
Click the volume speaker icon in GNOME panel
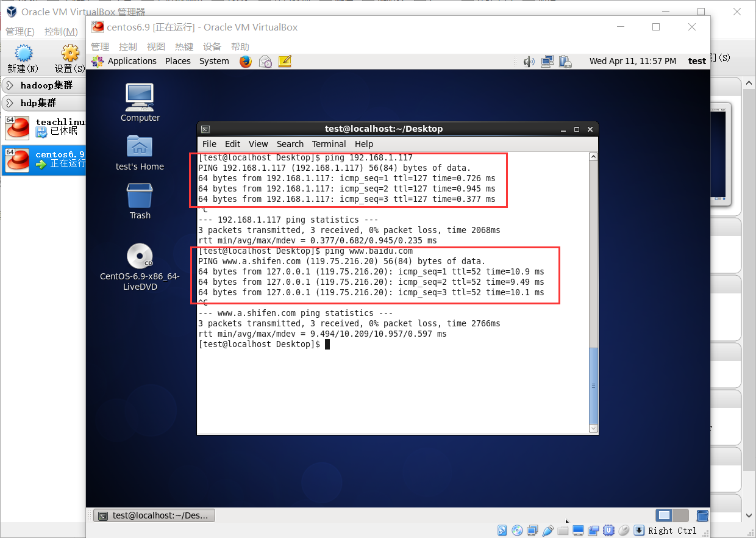coord(529,61)
